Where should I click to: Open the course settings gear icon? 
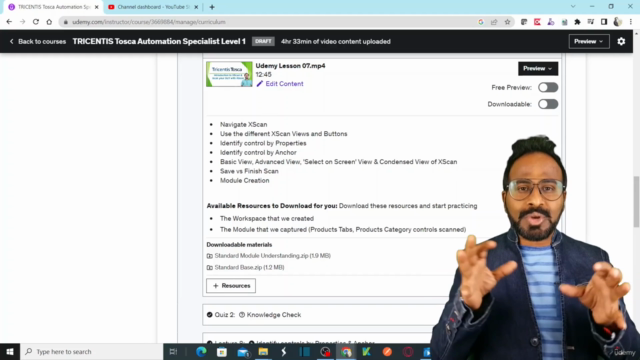[621, 41]
